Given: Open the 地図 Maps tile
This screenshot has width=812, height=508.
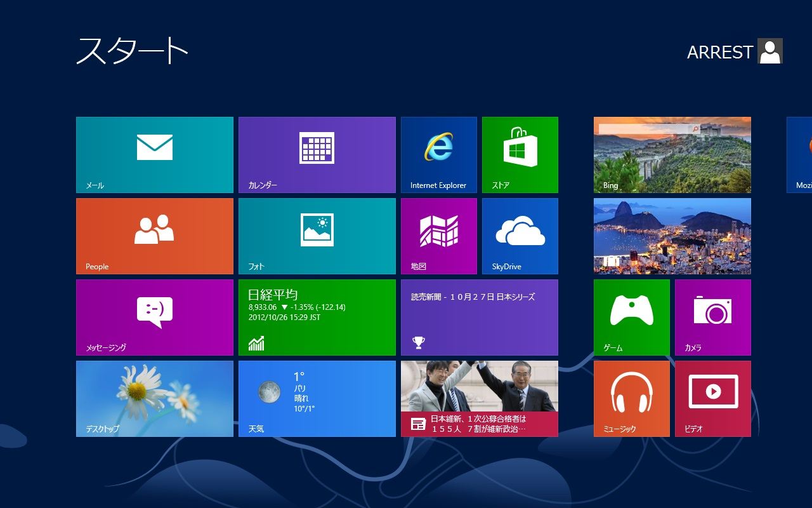Looking at the screenshot, I should 439,236.
